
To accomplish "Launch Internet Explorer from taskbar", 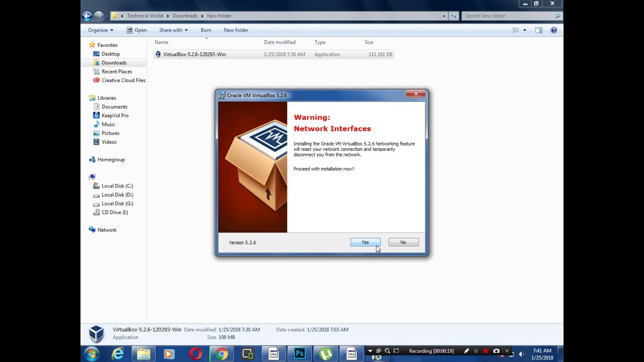I will pyautogui.click(x=117, y=354).
